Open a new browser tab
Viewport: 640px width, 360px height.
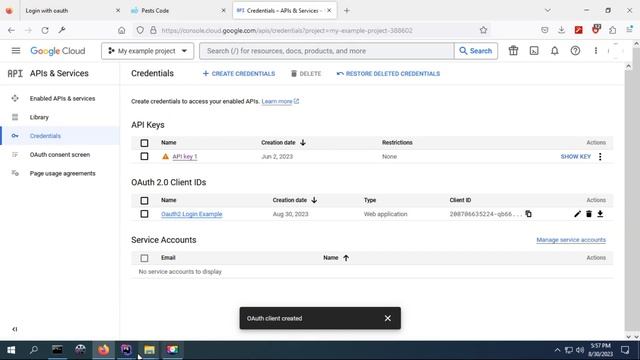coord(347,11)
